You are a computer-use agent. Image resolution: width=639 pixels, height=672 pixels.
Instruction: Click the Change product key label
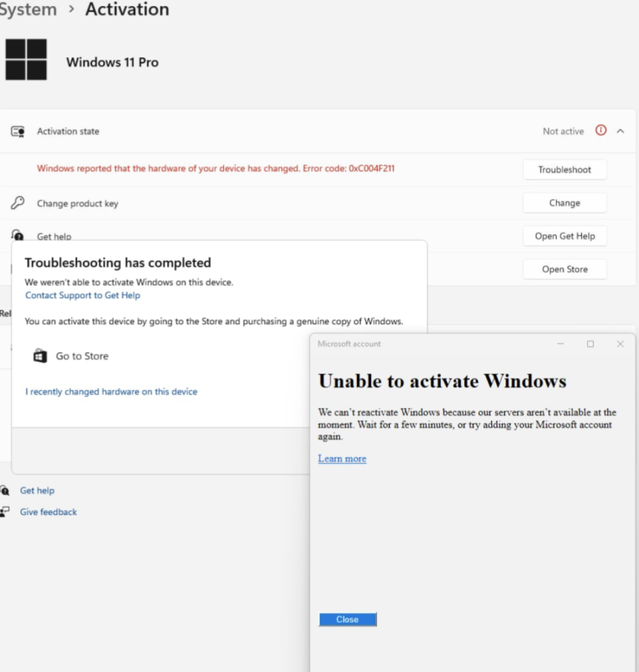tap(77, 203)
